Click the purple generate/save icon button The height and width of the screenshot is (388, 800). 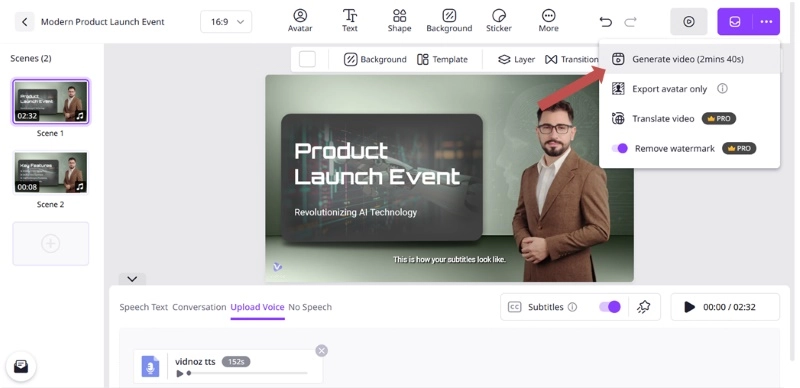735,22
